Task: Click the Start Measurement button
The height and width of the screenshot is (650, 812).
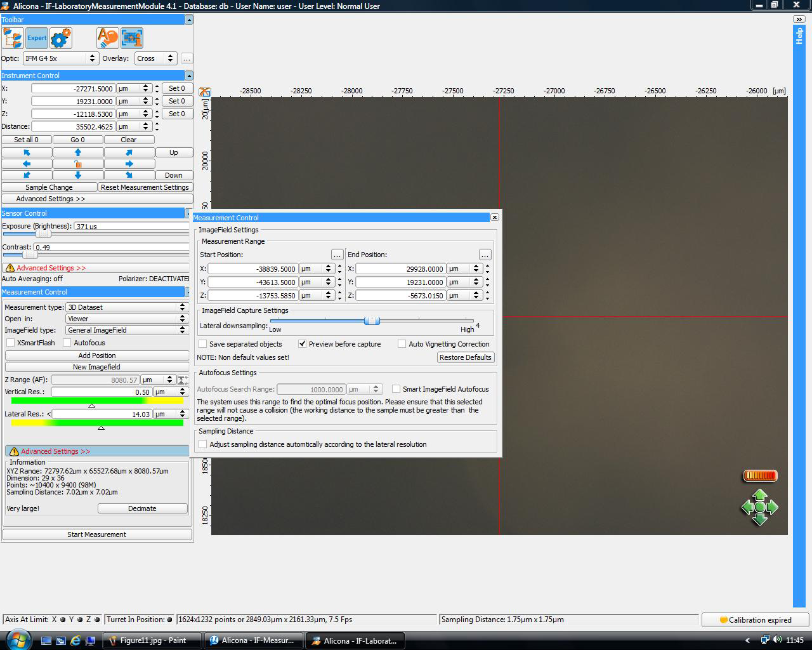Action: tap(96, 534)
